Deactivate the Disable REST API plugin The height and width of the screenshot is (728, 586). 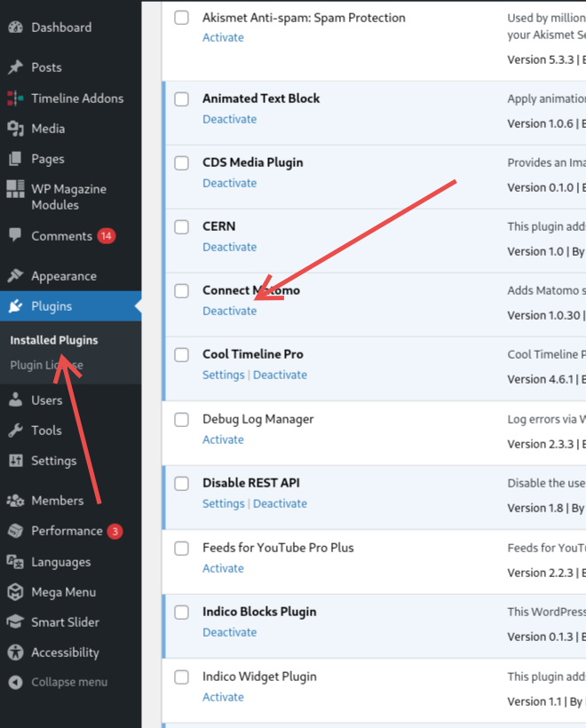coord(280,503)
